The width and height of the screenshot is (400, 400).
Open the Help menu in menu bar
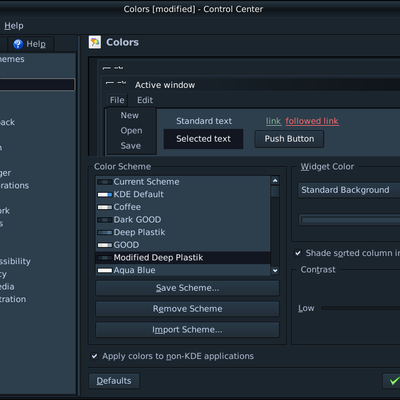point(14,26)
